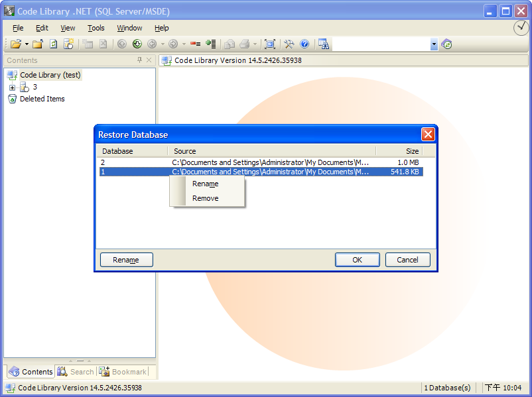Open the Edit menu

tap(42, 28)
